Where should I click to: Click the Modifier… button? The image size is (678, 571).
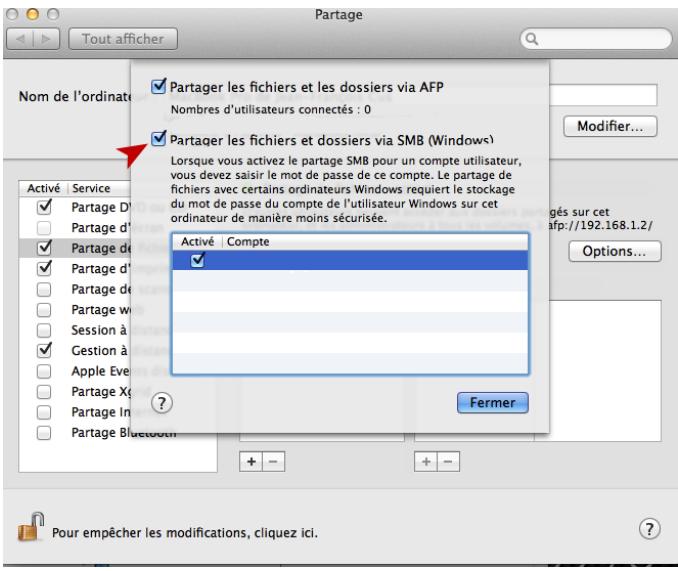tap(610, 126)
